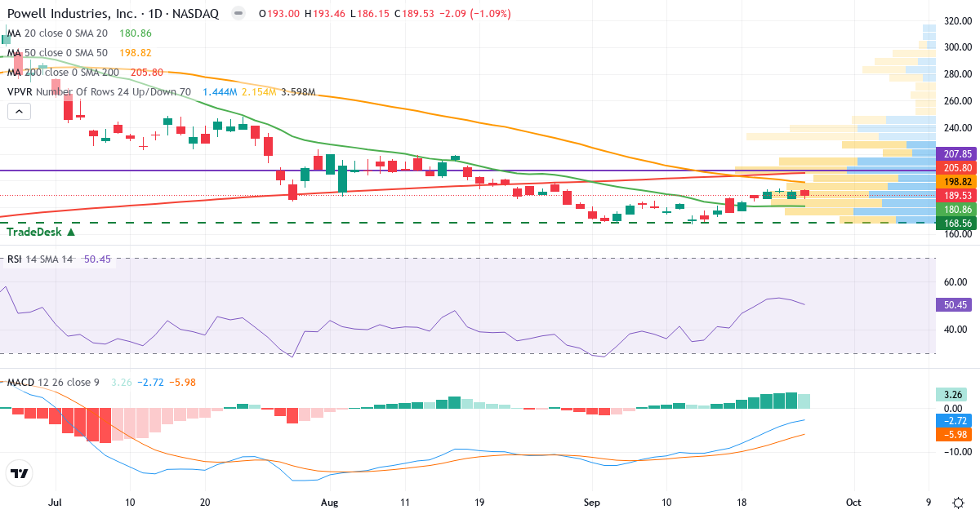Click VPVR up volume value 1.444M

coord(220,92)
